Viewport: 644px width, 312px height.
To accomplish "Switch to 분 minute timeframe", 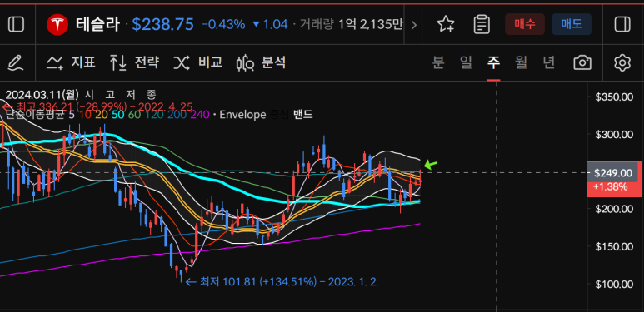I will click(439, 62).
